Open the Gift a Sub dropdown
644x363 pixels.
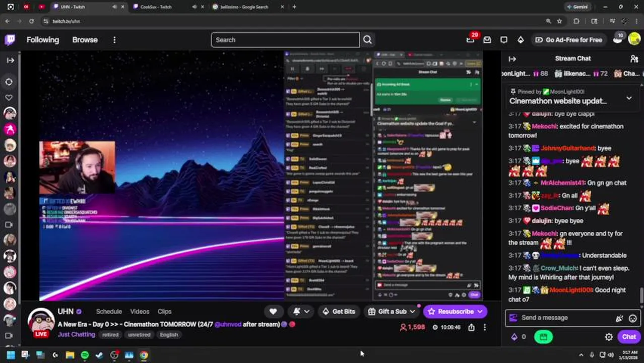(392, 312)
